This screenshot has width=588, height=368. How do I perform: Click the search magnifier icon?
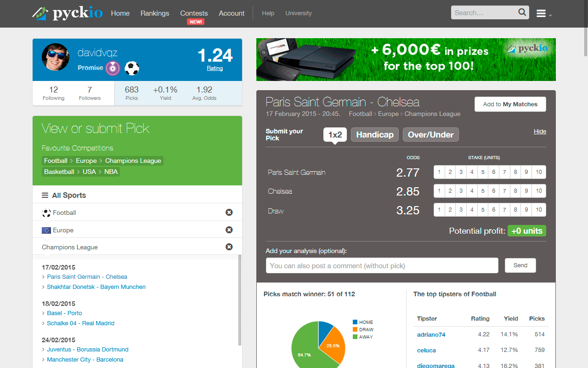click(x=522, y=12)
